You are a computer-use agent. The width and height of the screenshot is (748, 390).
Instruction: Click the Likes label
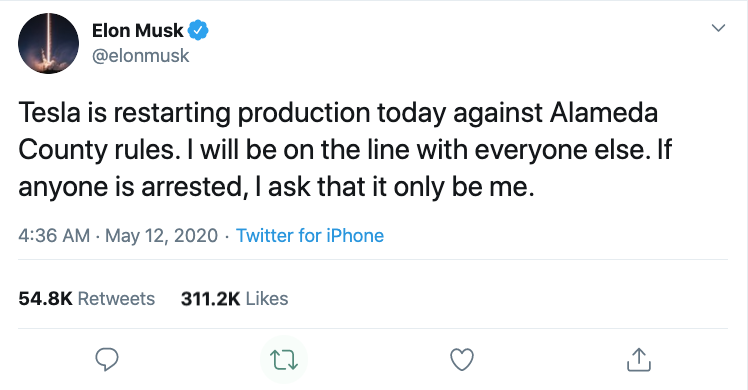267,298
